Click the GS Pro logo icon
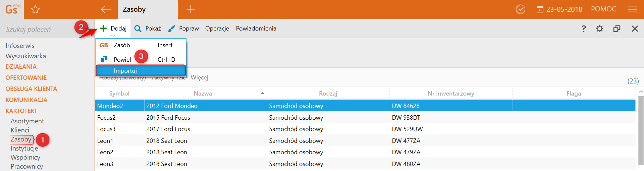The width and height of the screenshot is (644, 171). point(12,9)
